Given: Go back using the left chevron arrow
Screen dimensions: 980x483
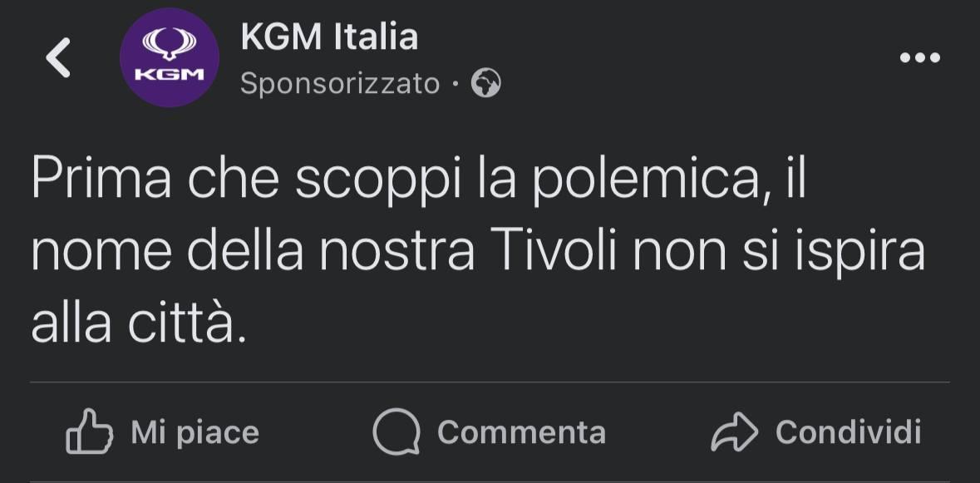Looking at the screenshot, I should tap(57, 58).
